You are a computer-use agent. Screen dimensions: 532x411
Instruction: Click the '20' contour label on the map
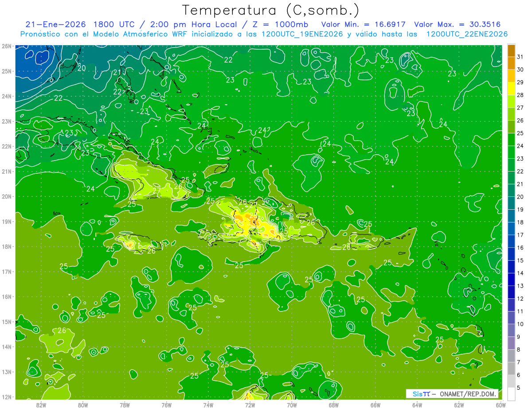coord(82,68)
